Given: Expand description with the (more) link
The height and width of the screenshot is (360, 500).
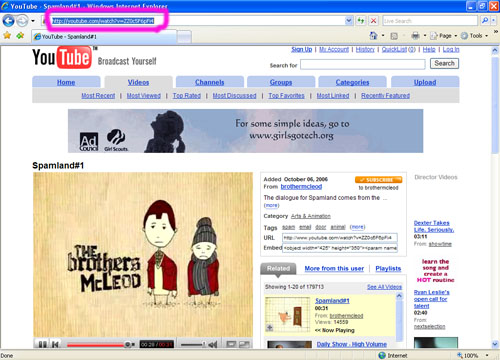Looking at the screenshot, I should click(x=271, y=205).
